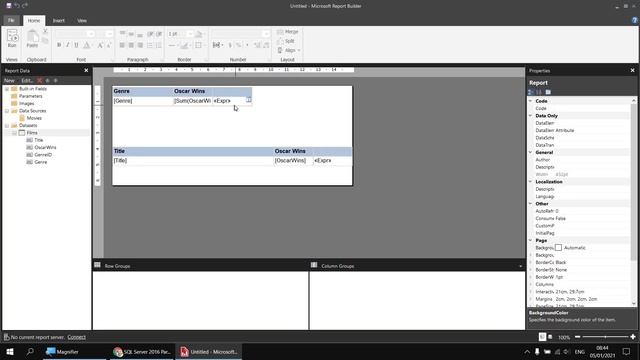The width and height of the screenshot is (640, 360).
Task: Click the Save icon in title bar
Action: 9,6
